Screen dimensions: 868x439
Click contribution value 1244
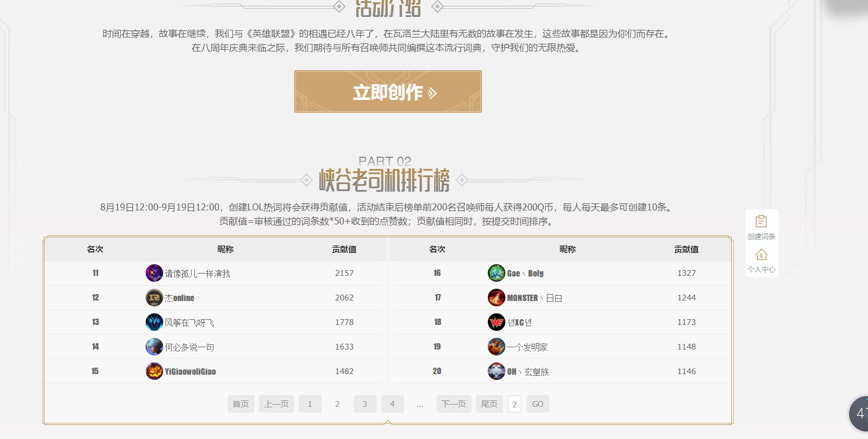point(687,298)
